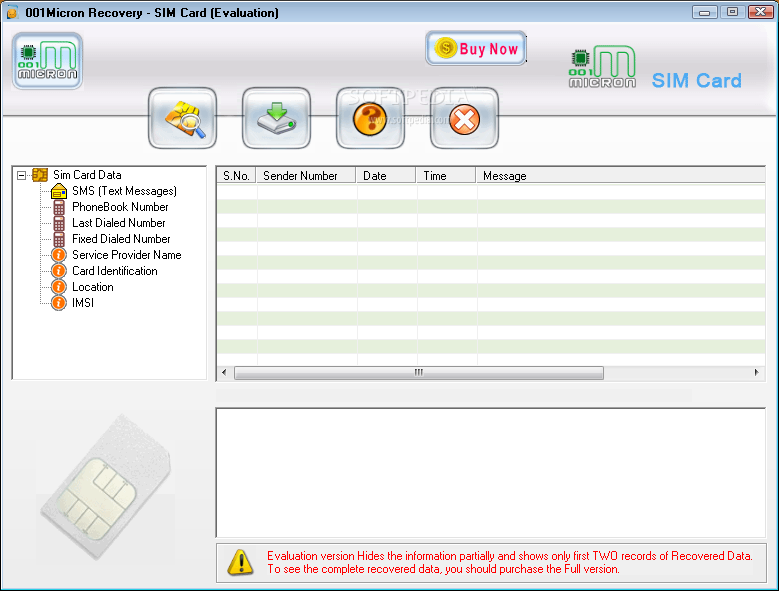Viewport: 779px width, 591px height.
Task: Click the Micron SIM Card brand logo
Action: click(655, 68)
